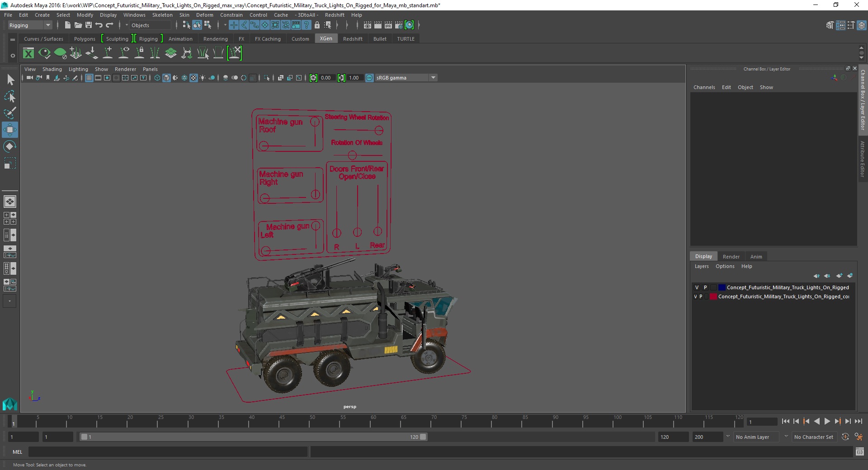
Task: Save scene using floppy disk icon
Action: pyautogui.click(x=89, y=25)
